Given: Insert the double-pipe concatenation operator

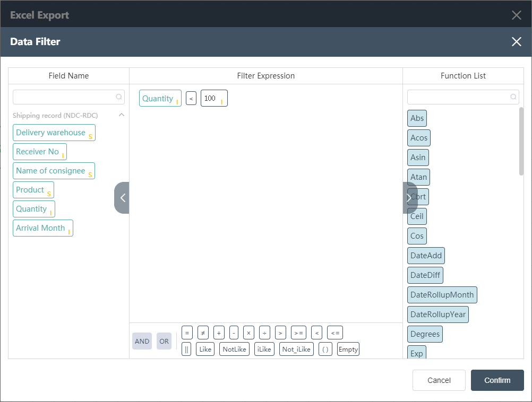Looking at the screenshot, I should 186,349.
